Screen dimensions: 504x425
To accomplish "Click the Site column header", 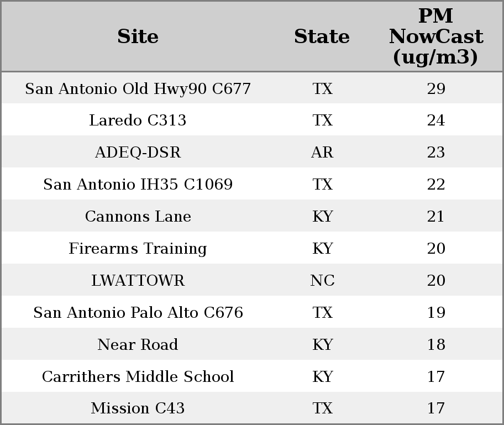I will 138,36.
